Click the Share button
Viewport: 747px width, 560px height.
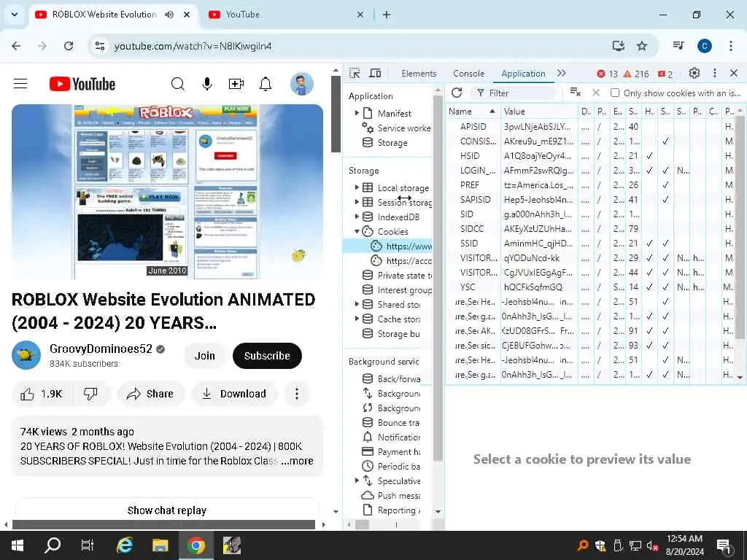pyautogui.click(x=150, y=394)
